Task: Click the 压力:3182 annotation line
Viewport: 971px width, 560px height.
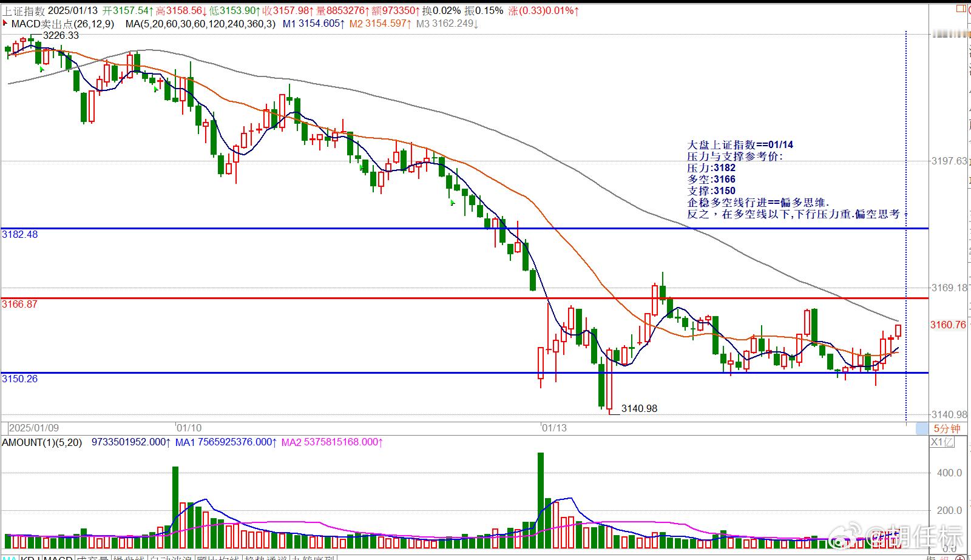Action: point(711,168)
